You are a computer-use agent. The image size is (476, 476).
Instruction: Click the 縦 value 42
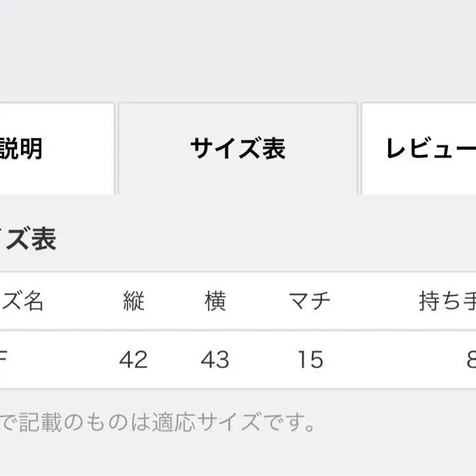[133, 360]
